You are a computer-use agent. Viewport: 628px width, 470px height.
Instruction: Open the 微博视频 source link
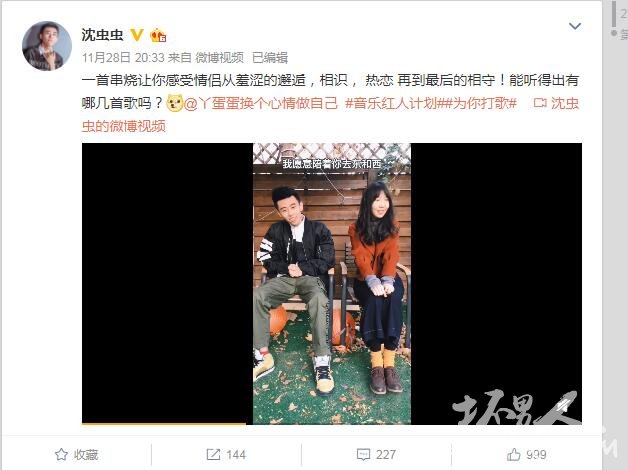(219, 58)
